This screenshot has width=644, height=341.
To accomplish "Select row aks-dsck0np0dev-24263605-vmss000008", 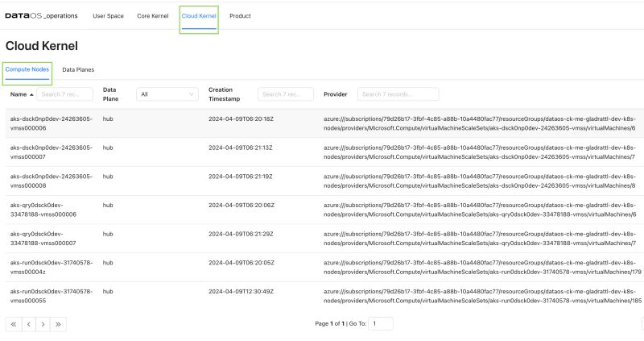I will [324, 181].
